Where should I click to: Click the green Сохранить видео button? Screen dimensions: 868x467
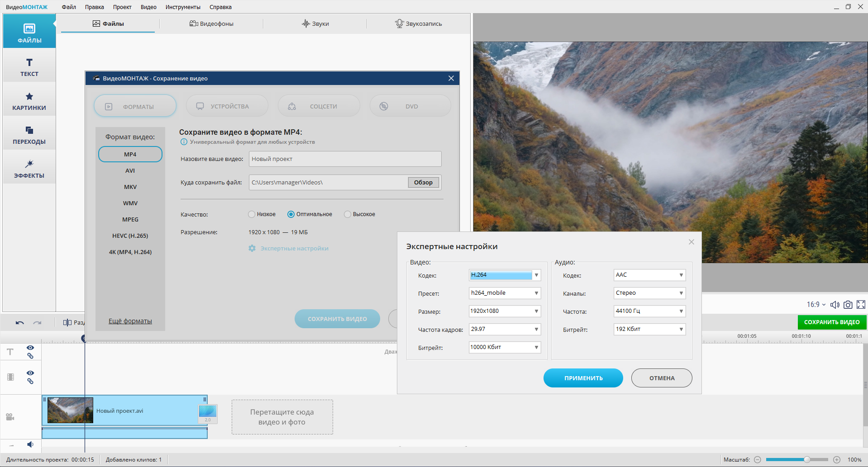832,322
